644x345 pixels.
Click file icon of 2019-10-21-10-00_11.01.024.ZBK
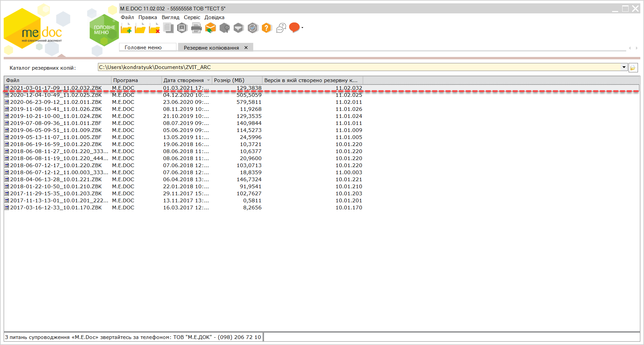pos(7,116)
